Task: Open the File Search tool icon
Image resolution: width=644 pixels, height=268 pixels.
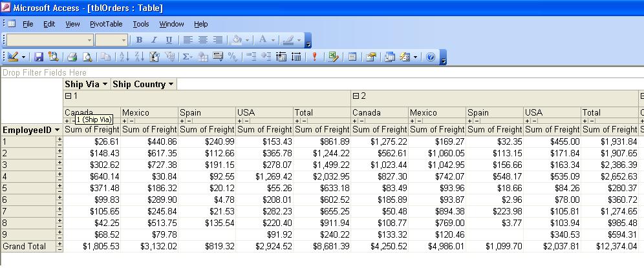Action: point(54,57)
